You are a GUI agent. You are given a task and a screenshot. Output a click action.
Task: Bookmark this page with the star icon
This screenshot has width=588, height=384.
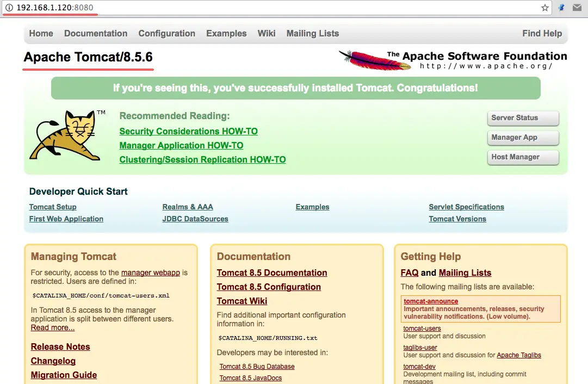(x=545, y=8)
